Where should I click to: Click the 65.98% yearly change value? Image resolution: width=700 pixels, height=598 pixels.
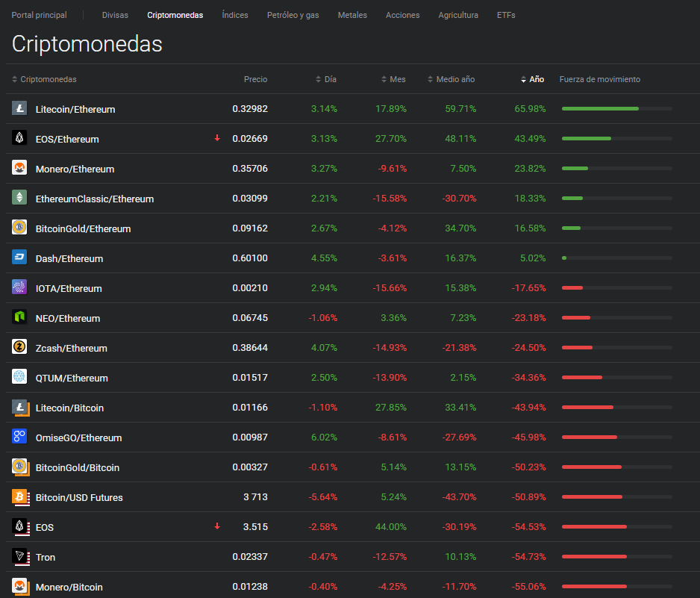tap(530, 108)
